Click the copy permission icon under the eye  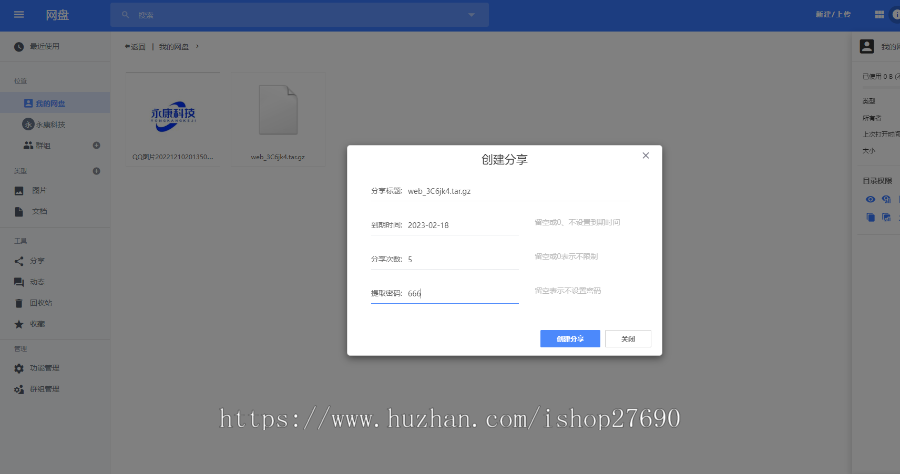click(870, 217)
